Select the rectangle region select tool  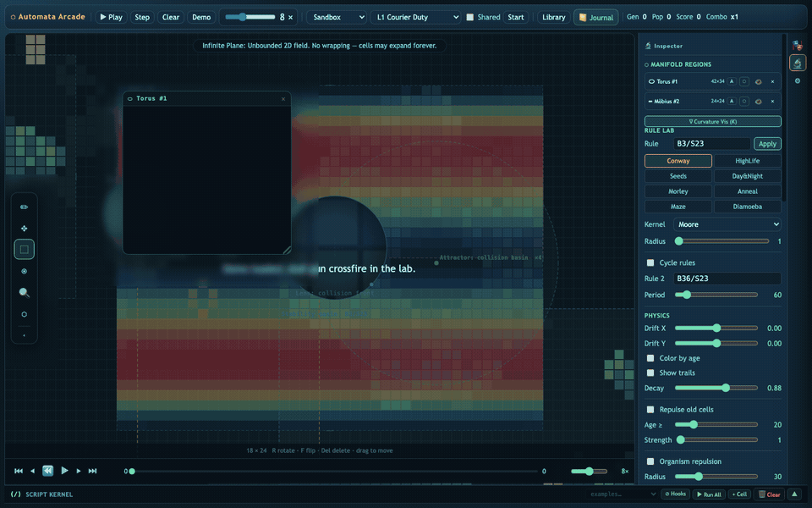24,249
